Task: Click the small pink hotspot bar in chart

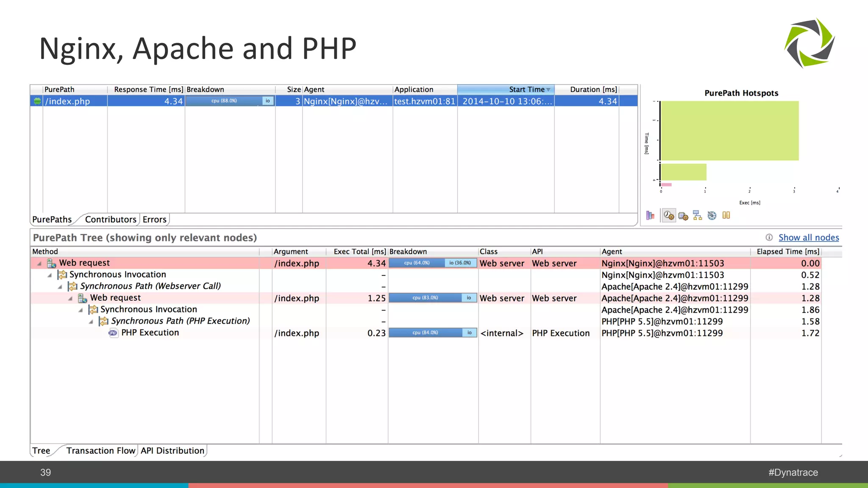Action: pyautogui.click(x=666, y=185)
